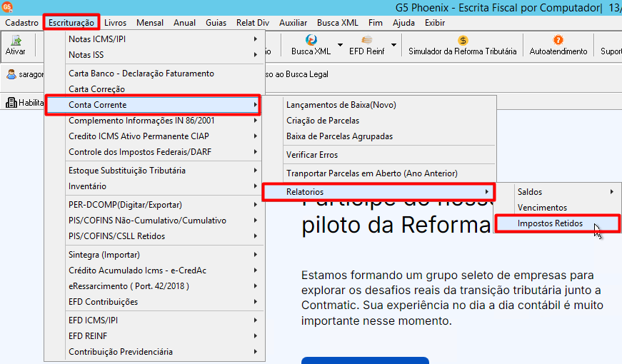Open the Anual menu
The height and width of the screenshot is (364, 622).
point(184,23)
